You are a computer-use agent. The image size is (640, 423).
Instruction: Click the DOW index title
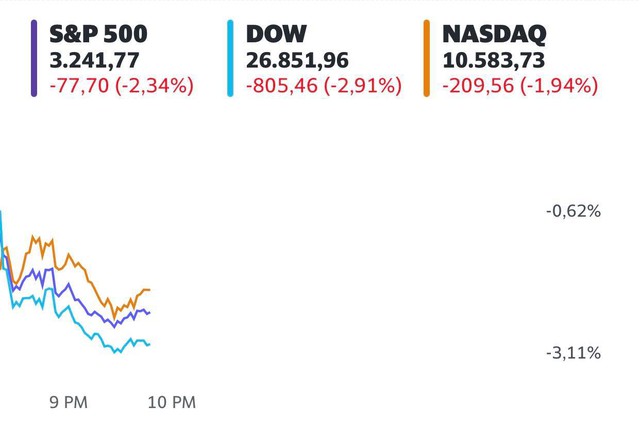(x=276, y=33)
